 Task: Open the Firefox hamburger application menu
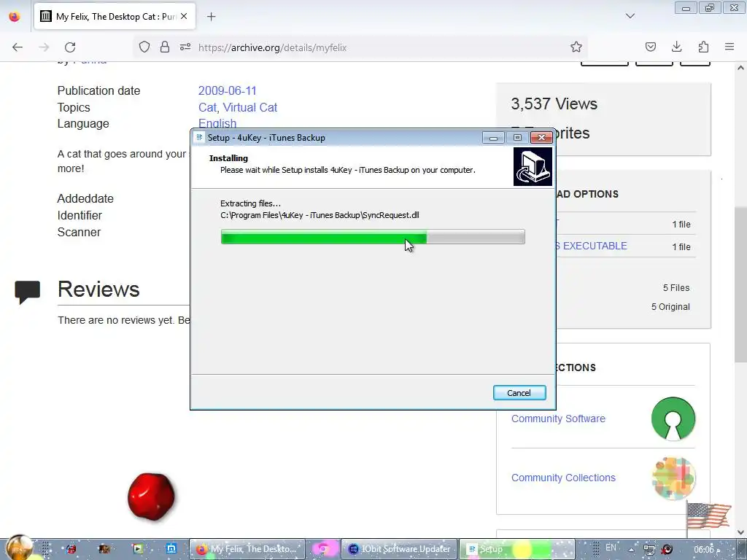(729, 47)
